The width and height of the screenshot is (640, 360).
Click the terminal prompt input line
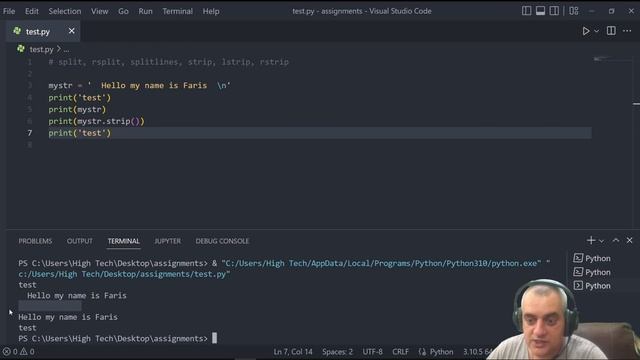tap(118, 338)
